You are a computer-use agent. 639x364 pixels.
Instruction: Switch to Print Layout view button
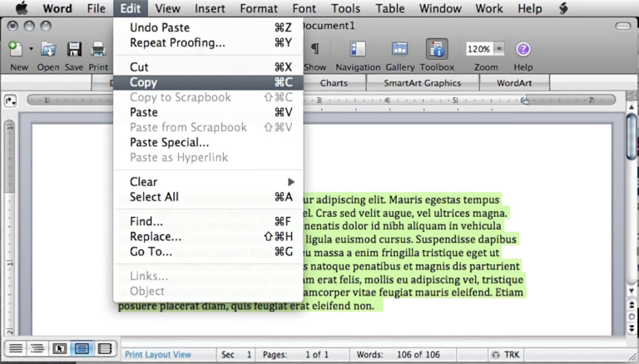tap(82, 348)
